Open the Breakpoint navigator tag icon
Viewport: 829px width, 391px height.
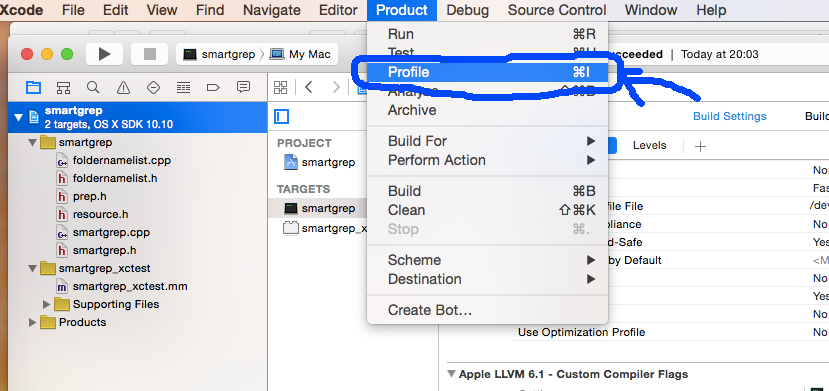point(213,88)
